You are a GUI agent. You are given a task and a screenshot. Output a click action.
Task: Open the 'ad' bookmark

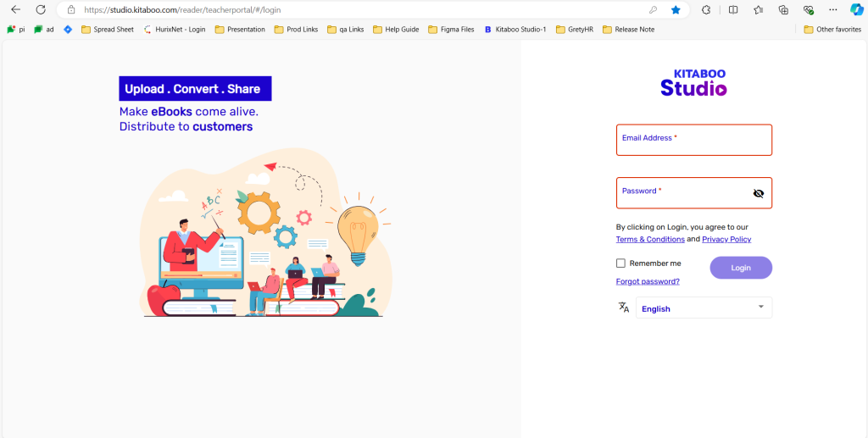(x=44, y=30)
